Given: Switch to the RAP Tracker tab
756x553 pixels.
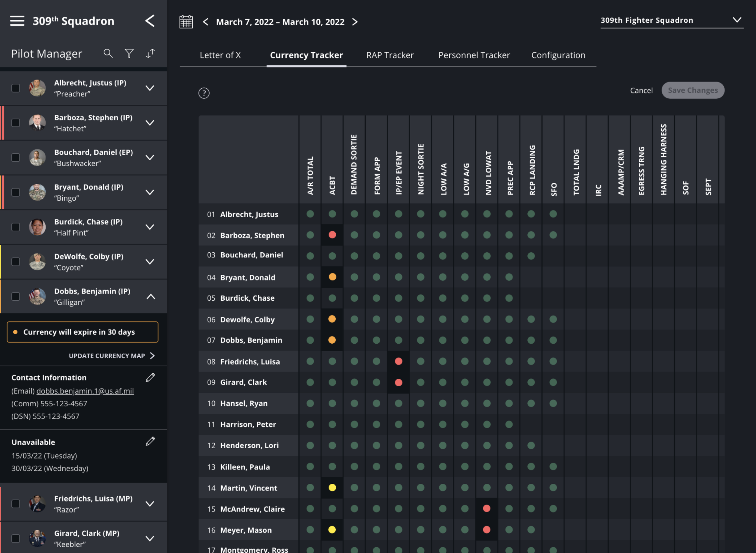Looking at the screenshot, I should tap(390, 55).
